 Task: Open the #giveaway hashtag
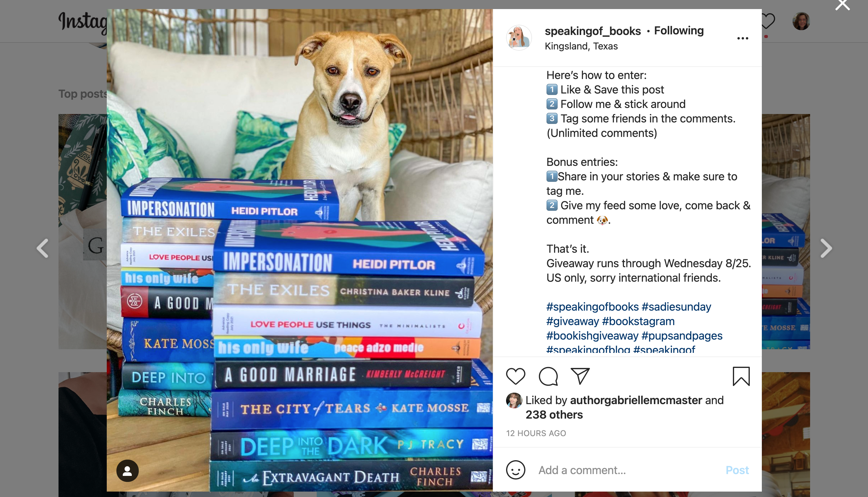pyautogui.click(x=572, y=321)
